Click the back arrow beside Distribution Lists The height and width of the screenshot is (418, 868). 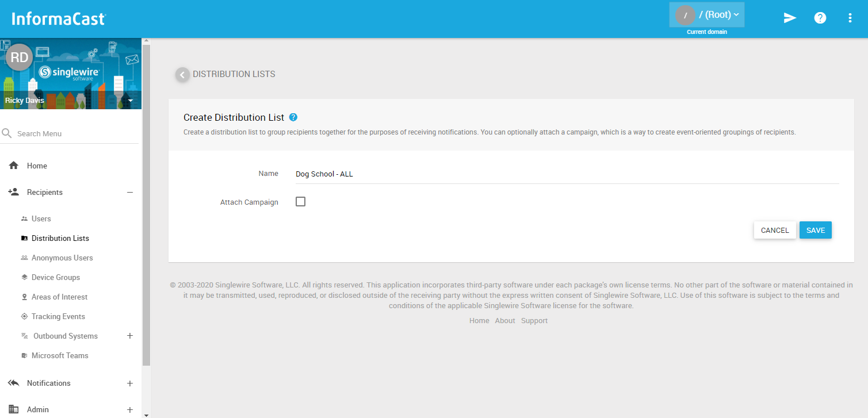tap(182, 74)
